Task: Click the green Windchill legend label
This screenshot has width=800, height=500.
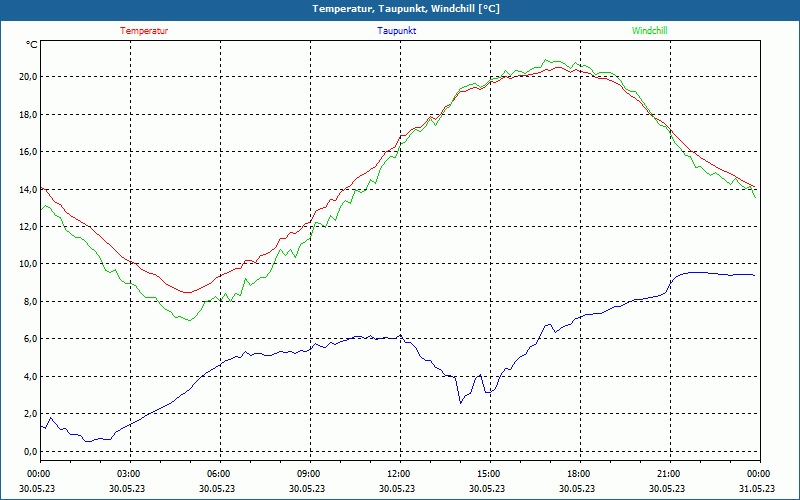Action: tap(649, 31)
